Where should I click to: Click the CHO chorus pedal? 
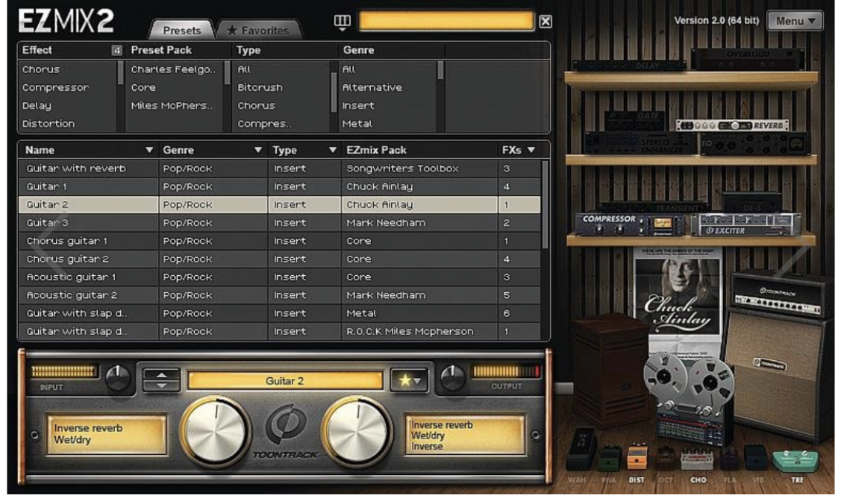click(x=697, y=460)
